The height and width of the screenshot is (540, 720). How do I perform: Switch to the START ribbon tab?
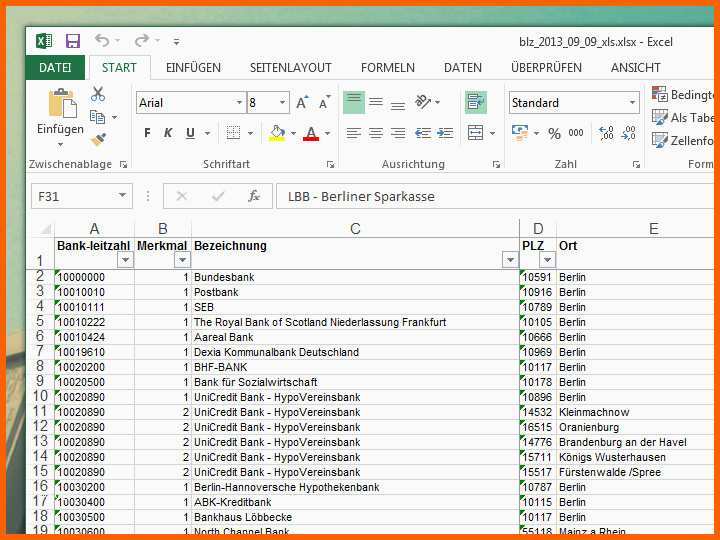[119, 68]
